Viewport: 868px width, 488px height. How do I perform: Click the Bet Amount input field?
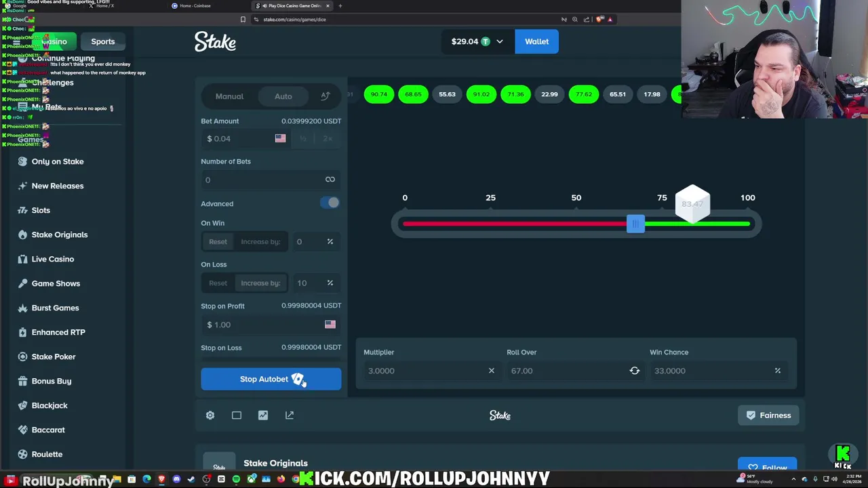pos(246,138)
